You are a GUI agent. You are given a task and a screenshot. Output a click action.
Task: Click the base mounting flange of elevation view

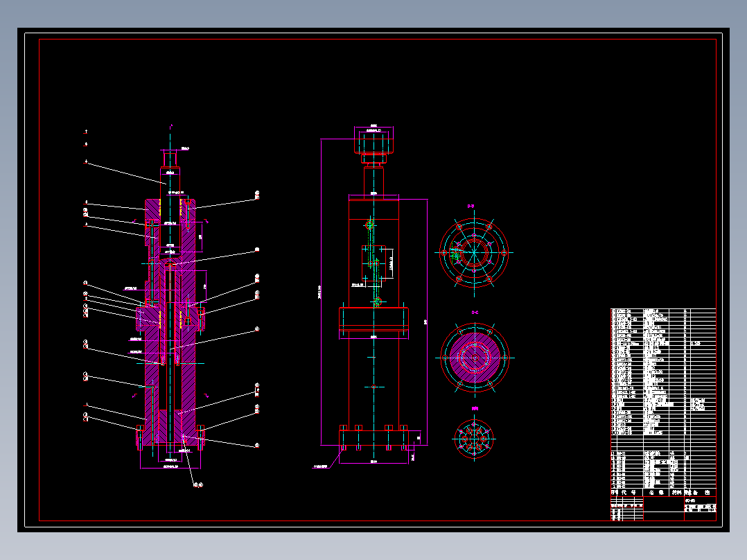point(373,437)
